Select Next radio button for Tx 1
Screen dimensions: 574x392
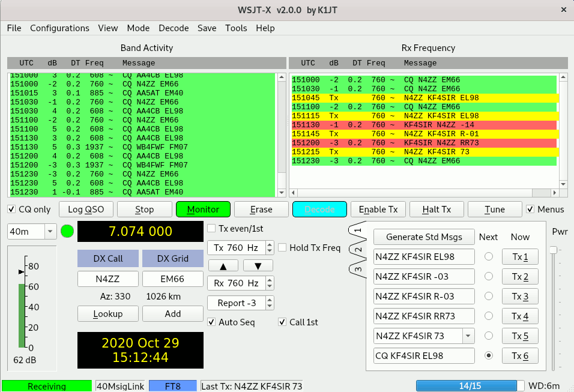pyautogui.click(x=489, y=256)
